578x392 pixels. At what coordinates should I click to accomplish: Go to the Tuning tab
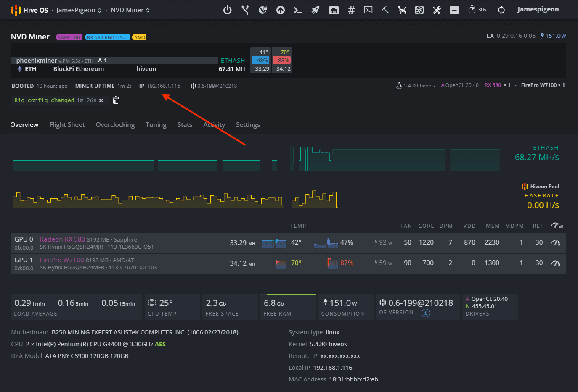156,125
